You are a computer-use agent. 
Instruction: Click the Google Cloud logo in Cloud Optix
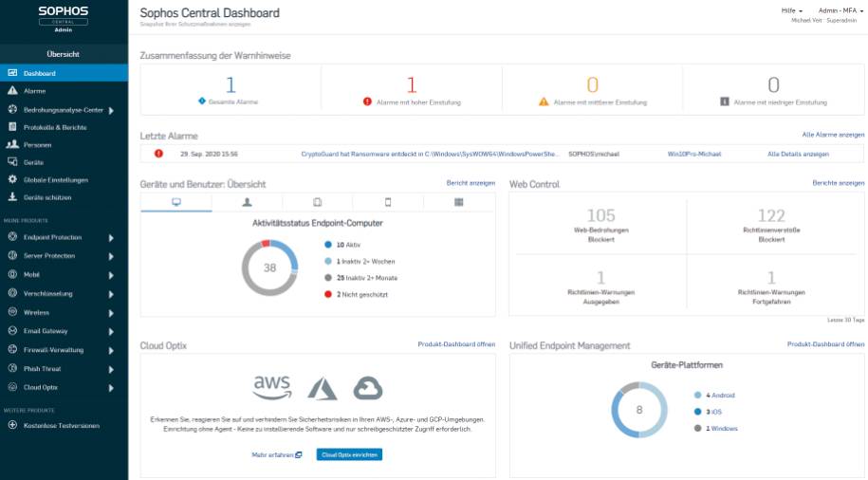367,388
